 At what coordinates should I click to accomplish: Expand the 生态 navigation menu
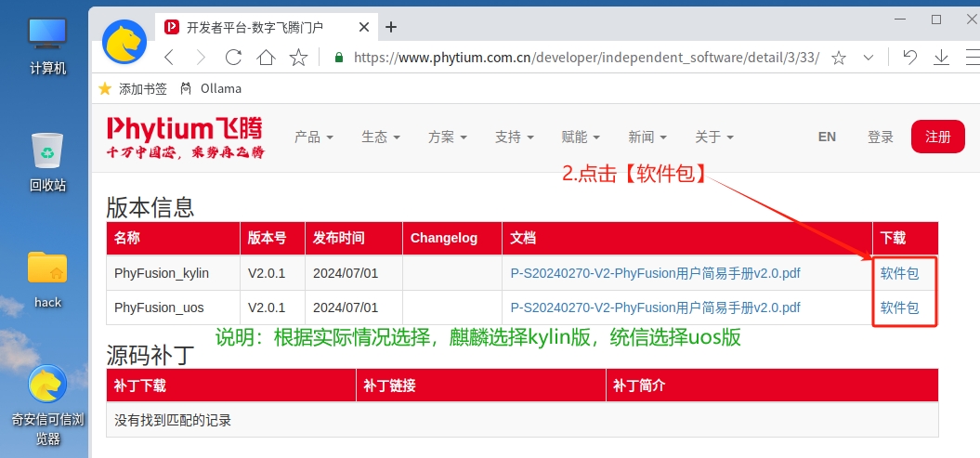point(381,137)
